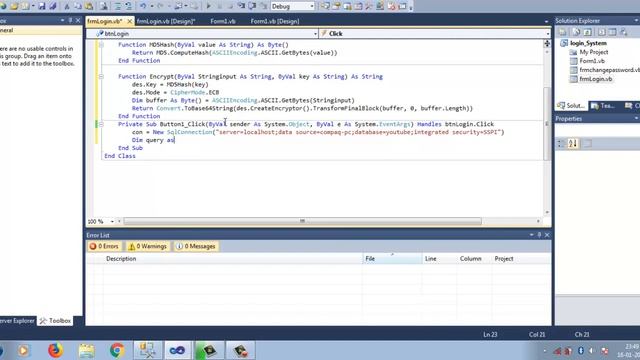This screenshot has width=640, height=360.
Task: Click the split editor handle above scrollbar
Action: pyautogui.click(x=547, y=43)
